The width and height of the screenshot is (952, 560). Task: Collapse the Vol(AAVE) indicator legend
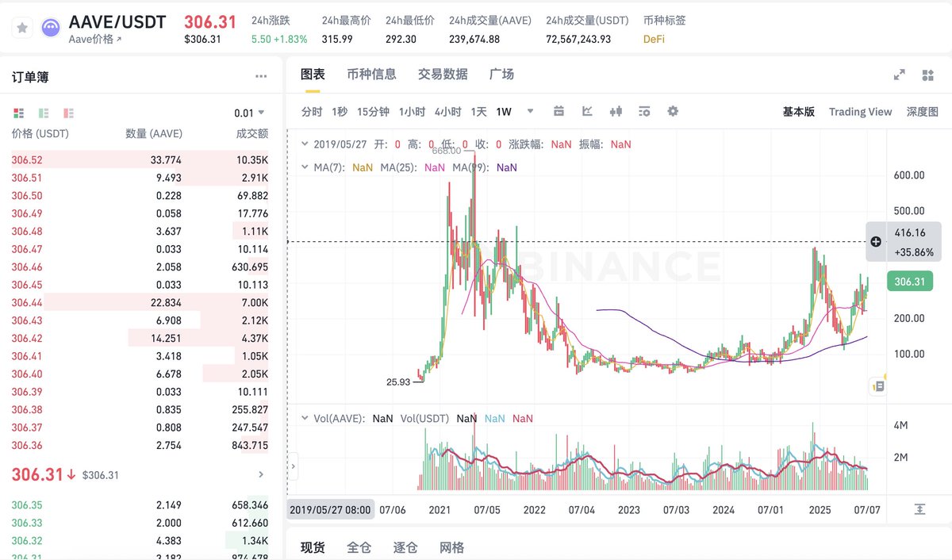tap(305, 418)
